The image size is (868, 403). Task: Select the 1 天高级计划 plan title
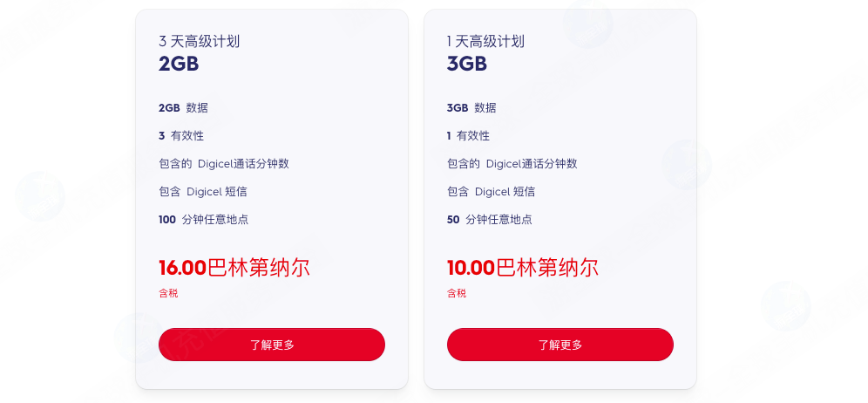tap(485, 41)
